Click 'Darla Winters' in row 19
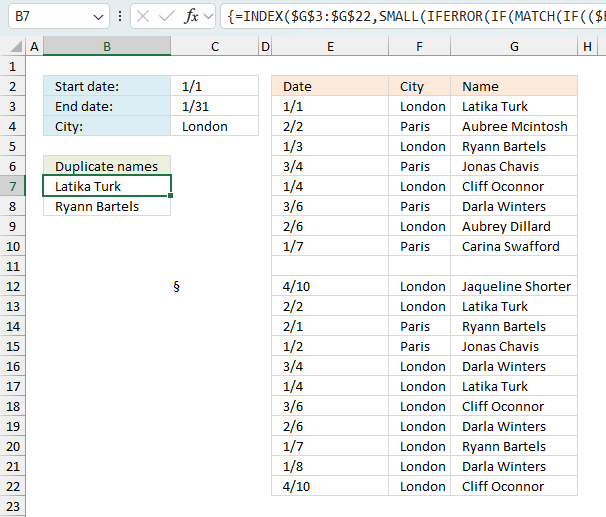Viewport: 606px width, 517px height. click(514, 426)
